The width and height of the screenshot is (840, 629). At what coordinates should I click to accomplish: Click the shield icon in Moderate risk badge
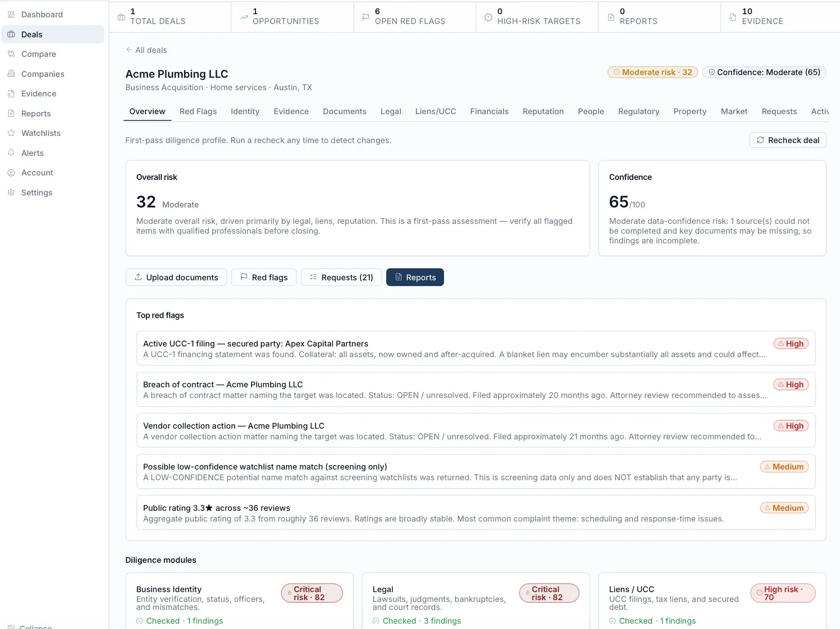tap(617, 72)
